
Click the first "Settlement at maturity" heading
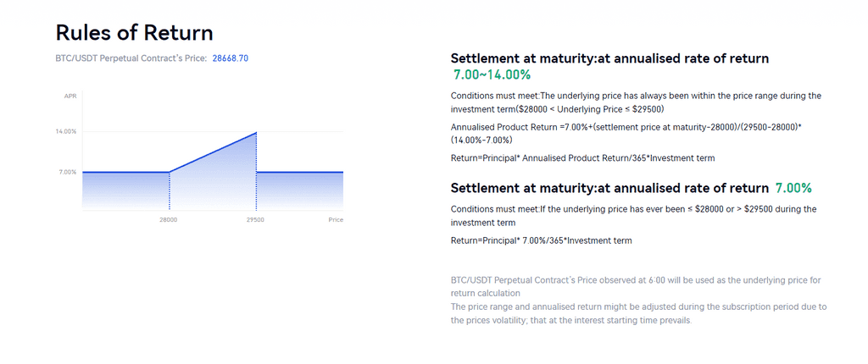(x=609, y=58)
